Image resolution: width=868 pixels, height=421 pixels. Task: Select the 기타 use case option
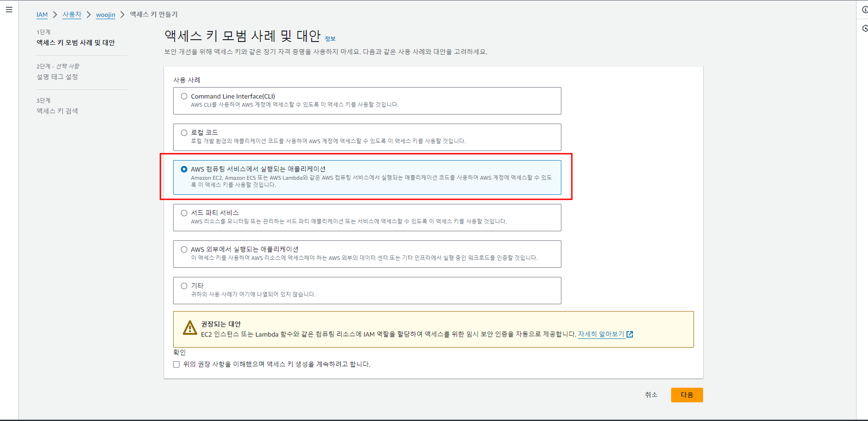pos(184,286)
